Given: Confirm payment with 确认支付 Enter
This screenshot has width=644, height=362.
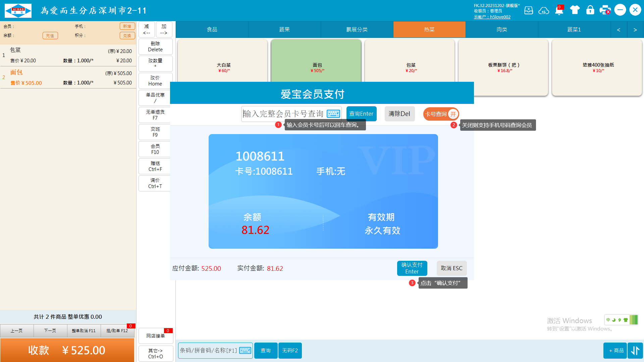Looking at the screenshot, I should pyautogui.click(x=412, y=268).
